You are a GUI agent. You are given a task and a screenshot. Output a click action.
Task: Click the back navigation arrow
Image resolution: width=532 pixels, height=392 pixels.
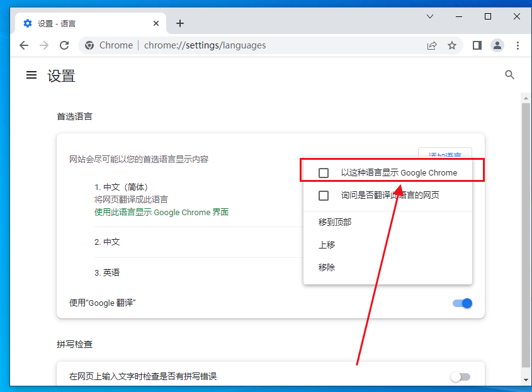[x=24, y=45]
